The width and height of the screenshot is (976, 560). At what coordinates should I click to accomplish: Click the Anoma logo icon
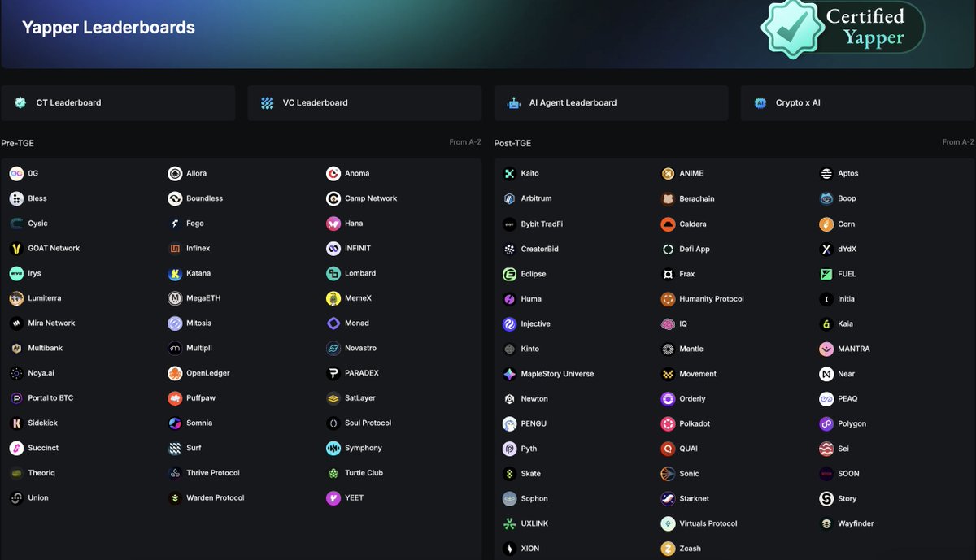(x=333, y=173)
